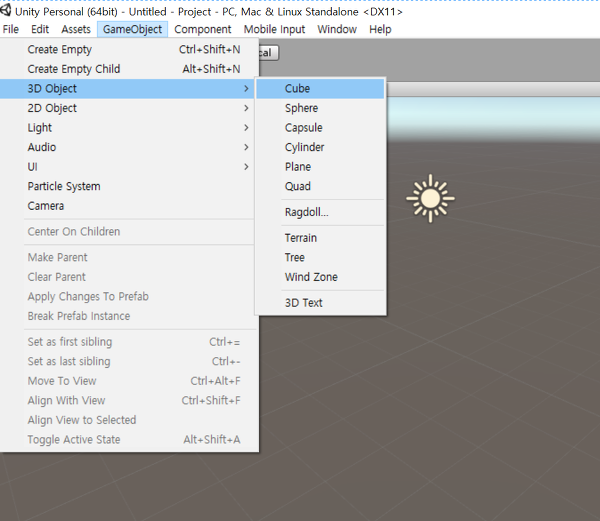Choose Create Empty from GameObject menu
Screen dimensions: 600x521
click(128, 49)
